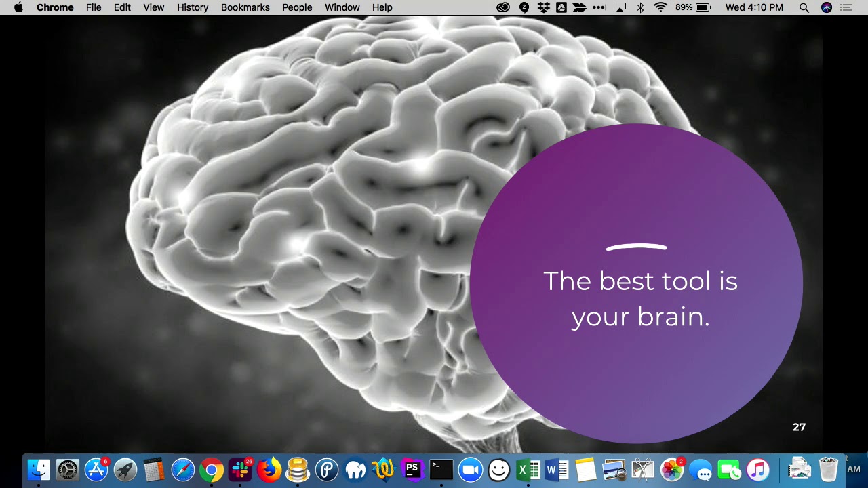Click Creative Cloud menu bar icon
The height and width of the screenshot is (488, 868).
click(x=503, y=7)
